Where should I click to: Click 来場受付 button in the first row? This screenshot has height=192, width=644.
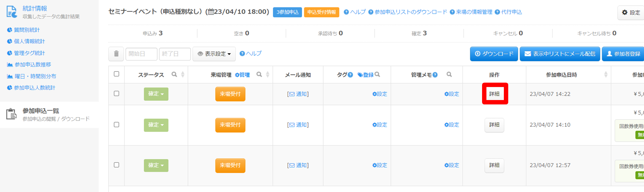[230, 94]
